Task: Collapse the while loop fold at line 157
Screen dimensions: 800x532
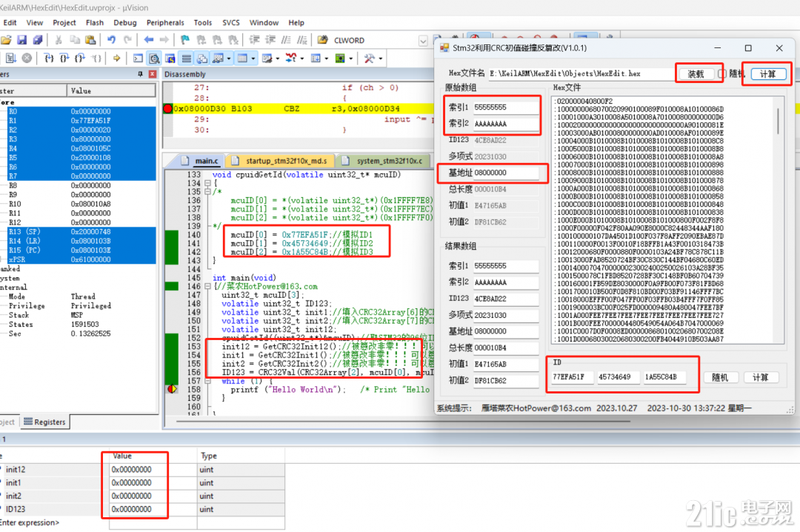Action: click(x=207, y=381)
